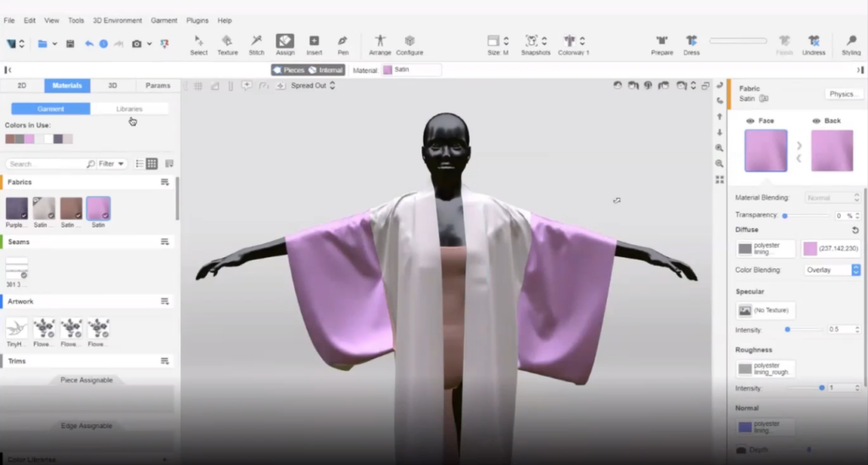Open the Filter dropdown
This screenshot has width=868, height=465.
(x=112, y=164)
